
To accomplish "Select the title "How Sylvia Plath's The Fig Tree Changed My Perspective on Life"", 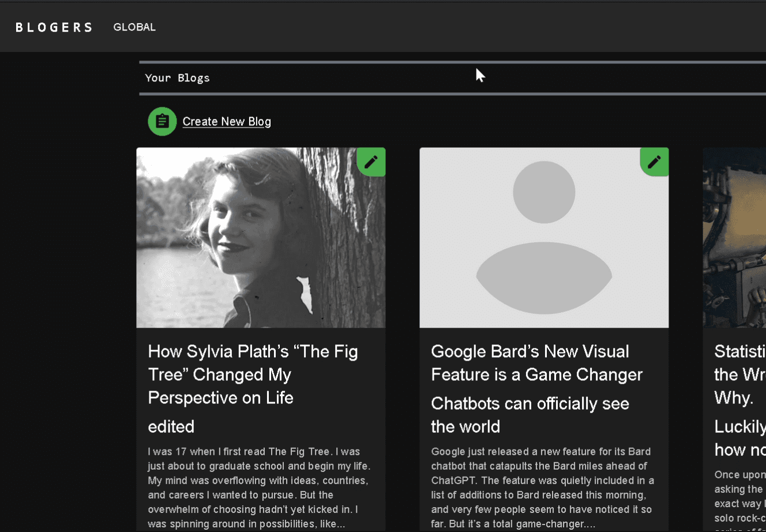I will click(x=253, y=374).
